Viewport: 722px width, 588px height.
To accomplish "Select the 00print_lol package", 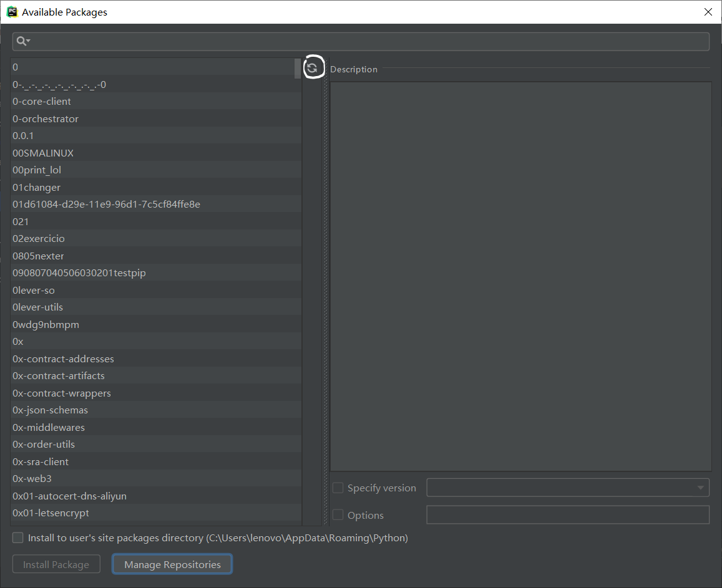I will tap(156, 170).
